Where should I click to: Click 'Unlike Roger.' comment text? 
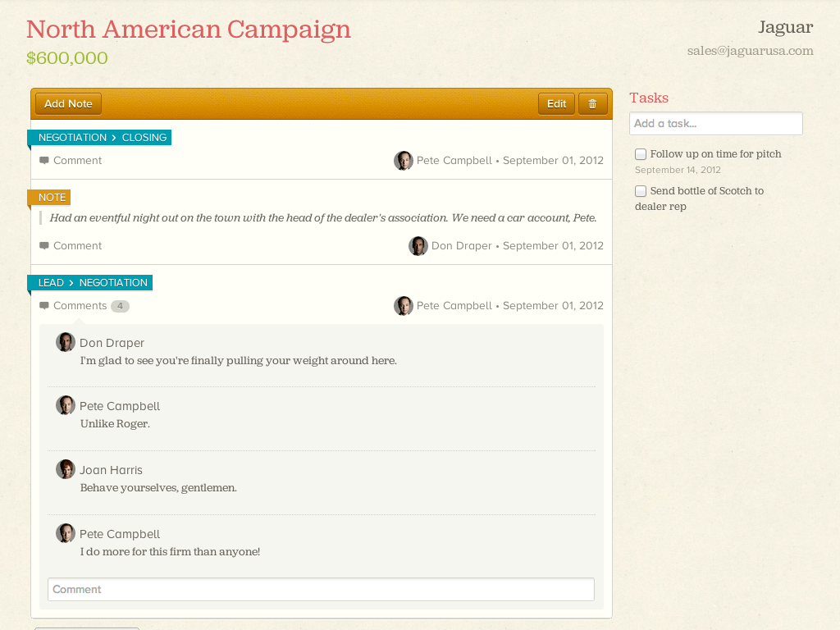(x=115, y=424)
